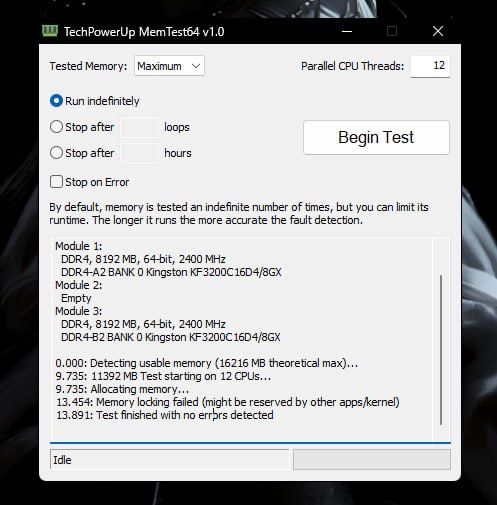Click 'Test finished with no errors' line
Viewport: 497px width, 505px height.
(x=165, y=415)
